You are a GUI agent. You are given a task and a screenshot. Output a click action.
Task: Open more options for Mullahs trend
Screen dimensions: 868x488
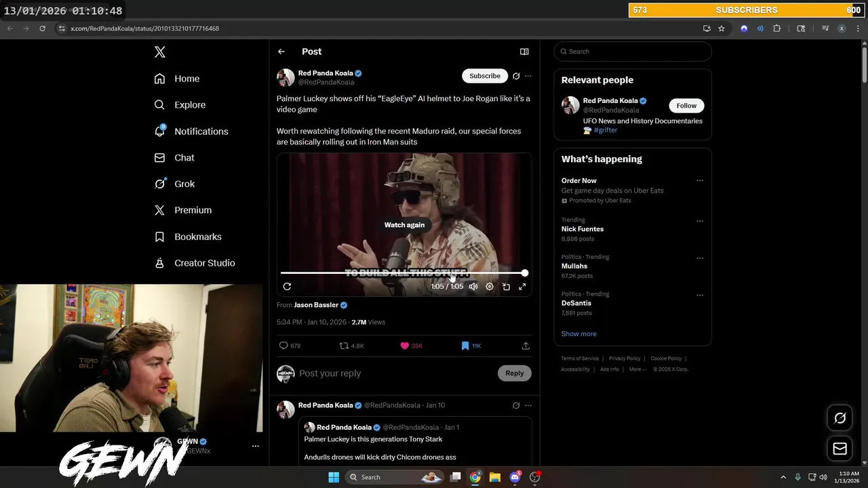(x=700, y=258)
